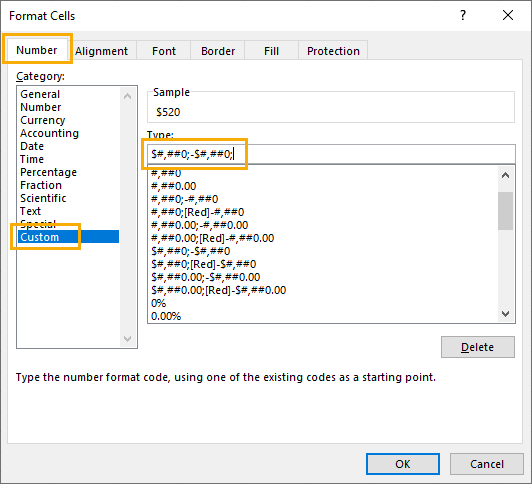Switch to the Border tab

(218, 51)
